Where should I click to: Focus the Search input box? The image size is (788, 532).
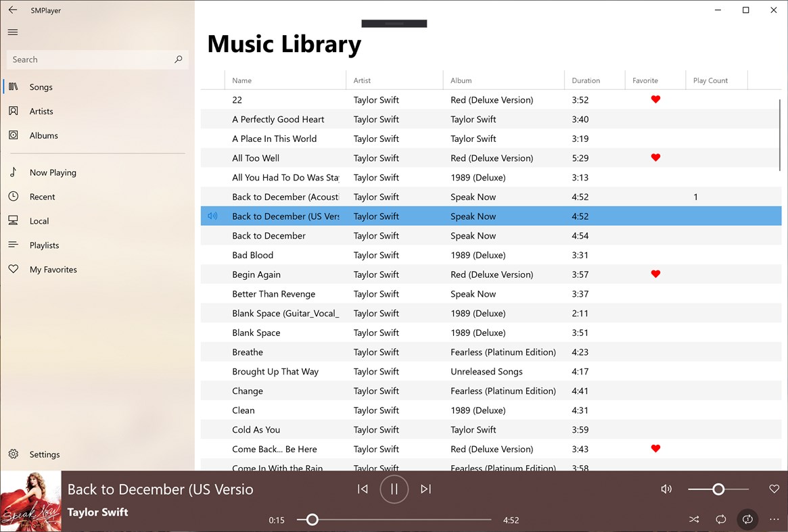pos(97,59)
